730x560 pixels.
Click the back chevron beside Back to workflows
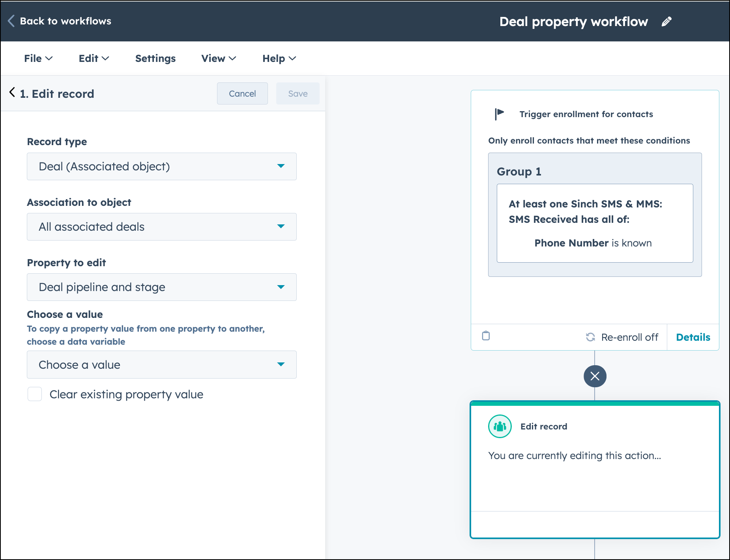11,21
